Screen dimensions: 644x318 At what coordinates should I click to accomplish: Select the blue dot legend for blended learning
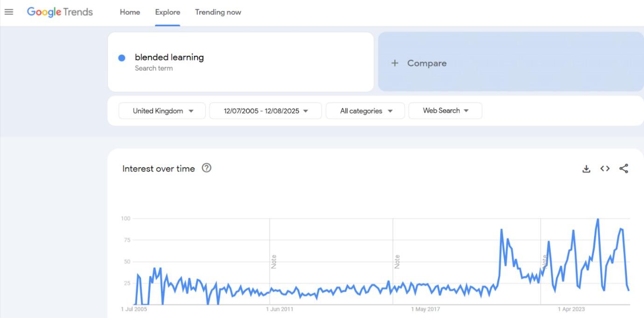pyautogui.click(x=122, y=57)
